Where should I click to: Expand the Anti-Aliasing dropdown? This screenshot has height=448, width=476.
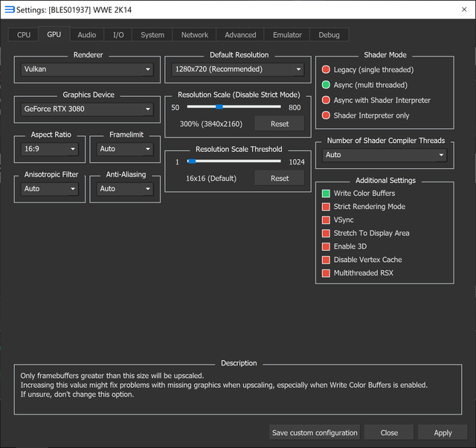point(125,188)
